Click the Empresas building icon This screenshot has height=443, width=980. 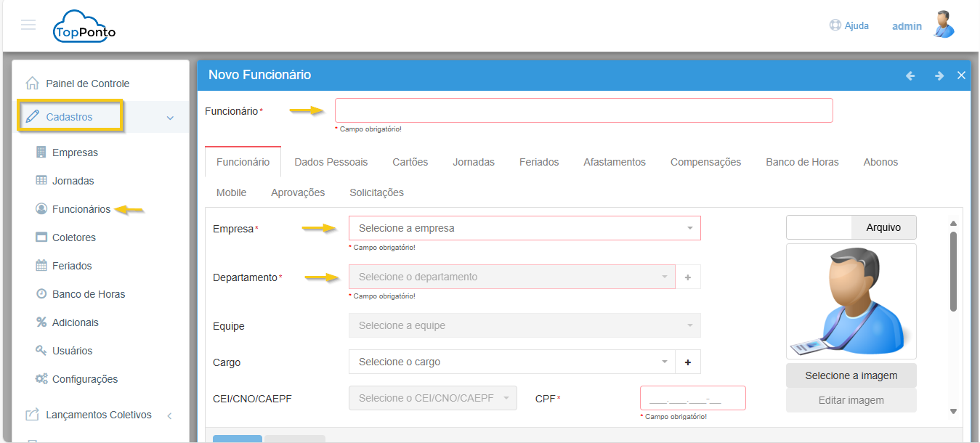(41, 153)
